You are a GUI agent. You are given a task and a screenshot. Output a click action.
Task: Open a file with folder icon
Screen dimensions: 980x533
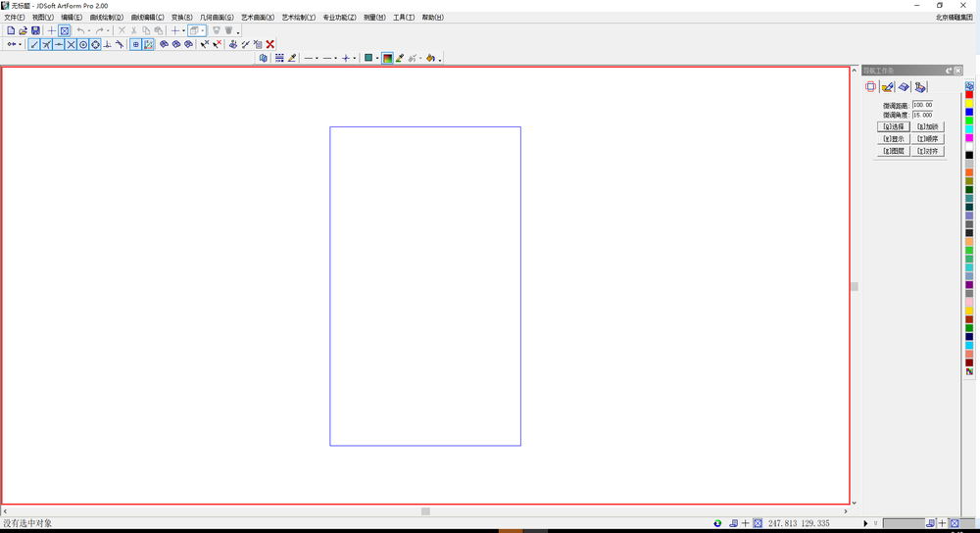tap(24, 30)
